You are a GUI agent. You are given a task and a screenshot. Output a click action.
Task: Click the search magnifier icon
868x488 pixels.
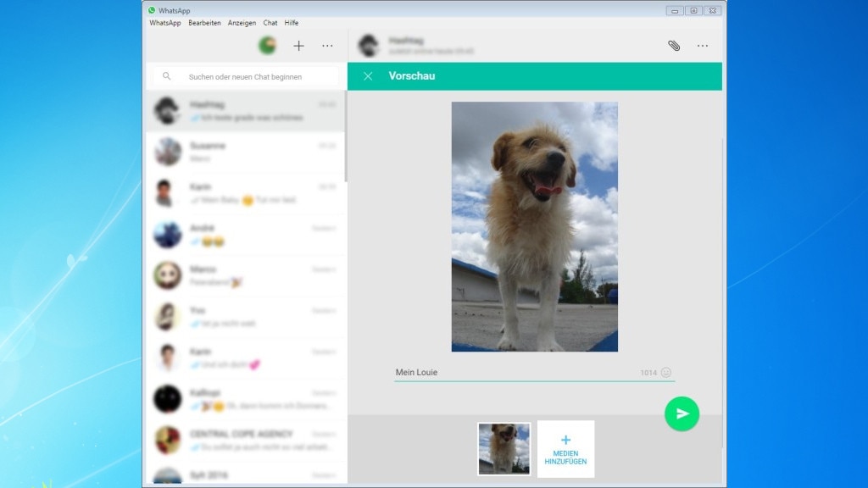168,75
